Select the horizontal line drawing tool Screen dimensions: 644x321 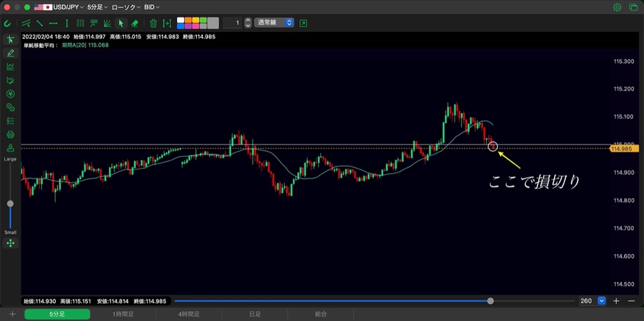(x=53, y=23)
